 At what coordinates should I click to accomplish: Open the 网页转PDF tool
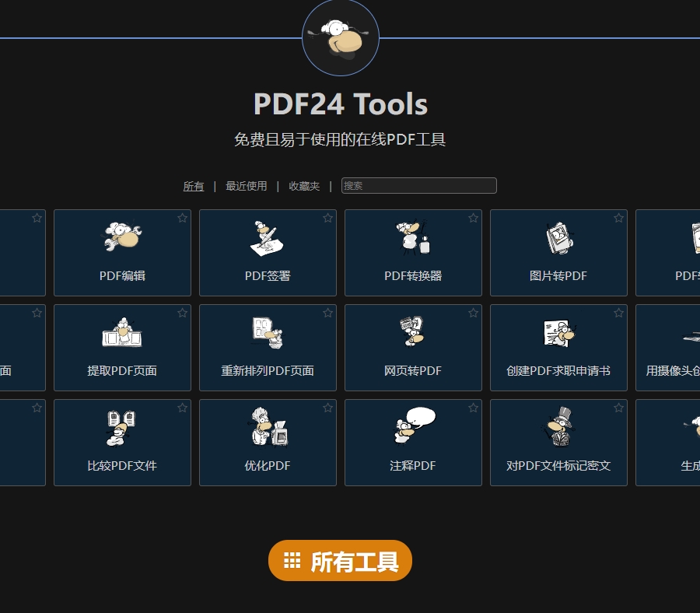[x=413, y=348]
